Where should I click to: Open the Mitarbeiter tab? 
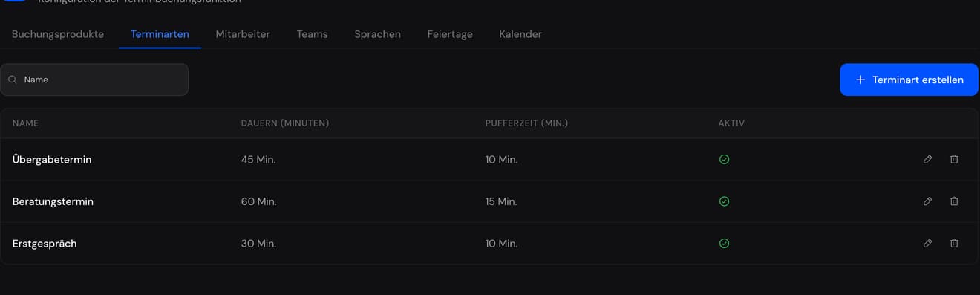[x=243, y=34]
